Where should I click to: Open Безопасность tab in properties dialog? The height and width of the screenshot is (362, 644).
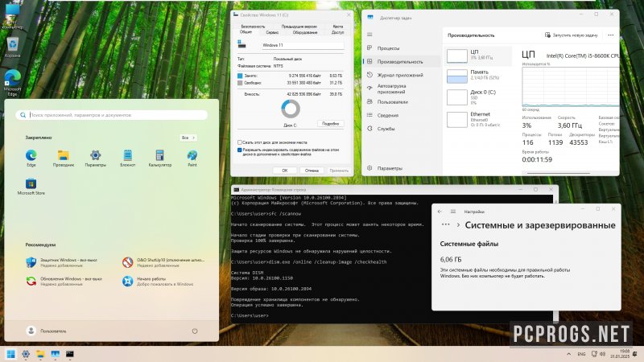[x=253, y=27]
